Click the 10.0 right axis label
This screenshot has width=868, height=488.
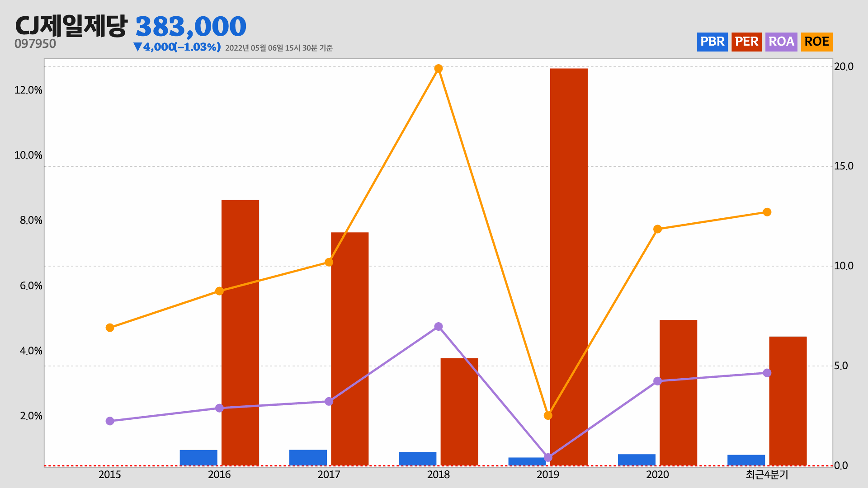click(844, 266)
